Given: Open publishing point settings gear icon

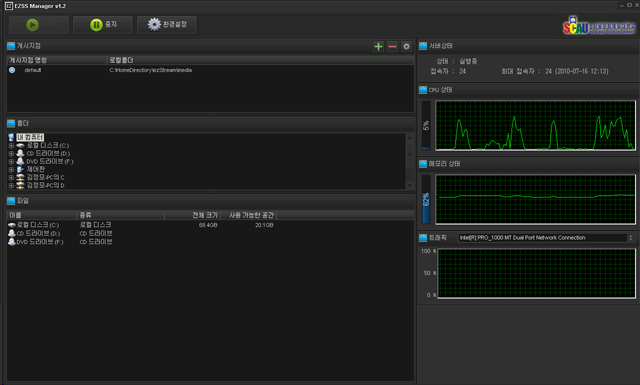Looking at the screenshot, I should [406, 47].
